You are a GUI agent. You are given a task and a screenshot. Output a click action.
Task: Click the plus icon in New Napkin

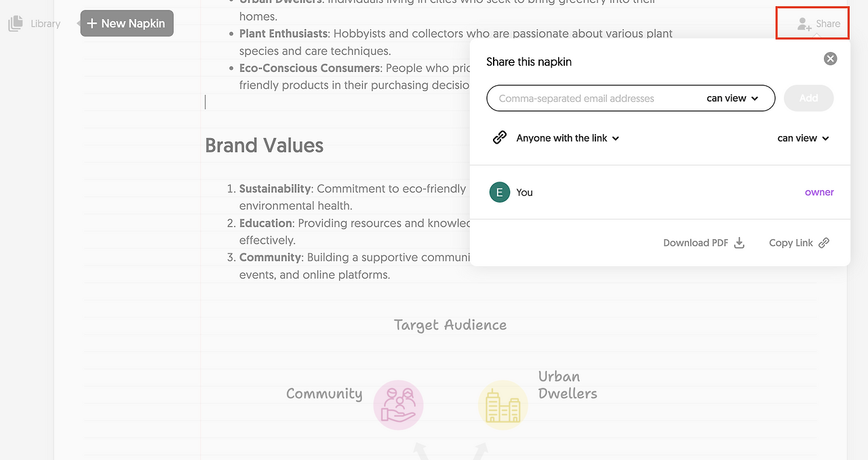pos(92,24)
